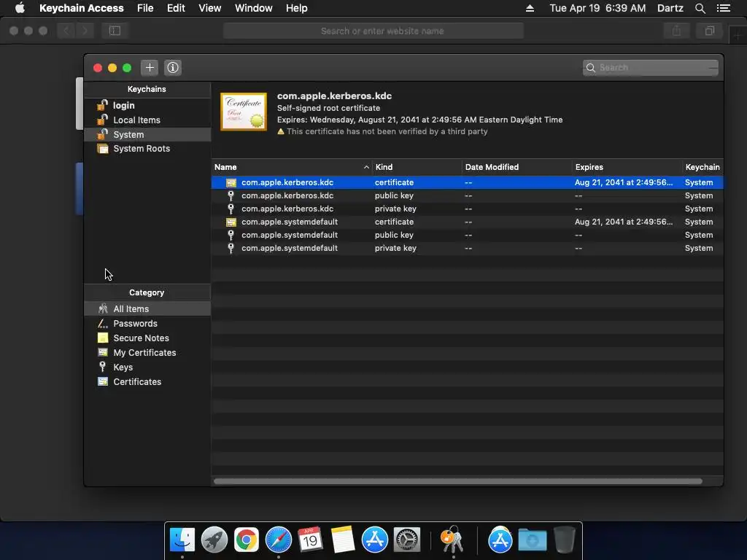Open Safari from the Dock
747x560 pixels.
278,540
